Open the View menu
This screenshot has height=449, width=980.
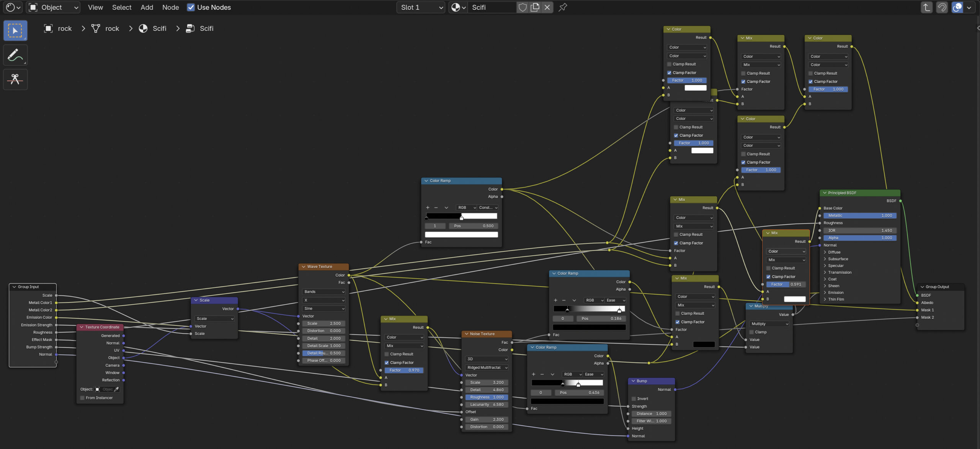pyautogui.click(x=95, y=7)
